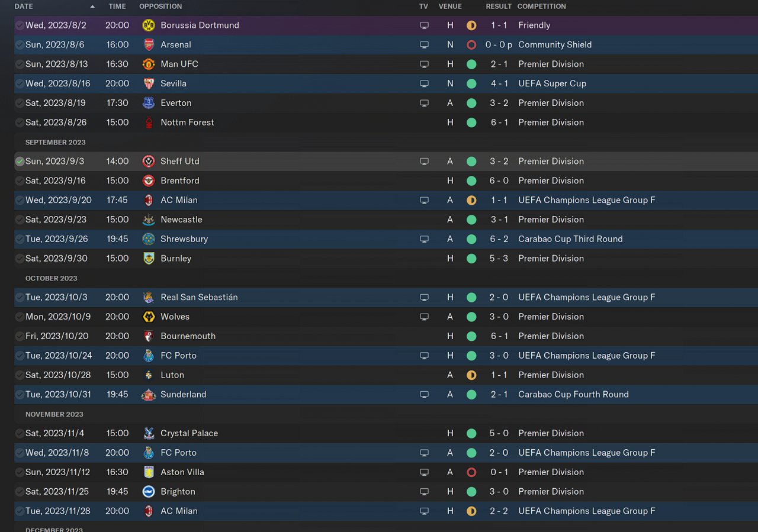Tick the check circle beside the Brighton fixture
Image resolution: width=758 pixels, height=532 pixels.
pyautogui.click(x=20, y=492)
